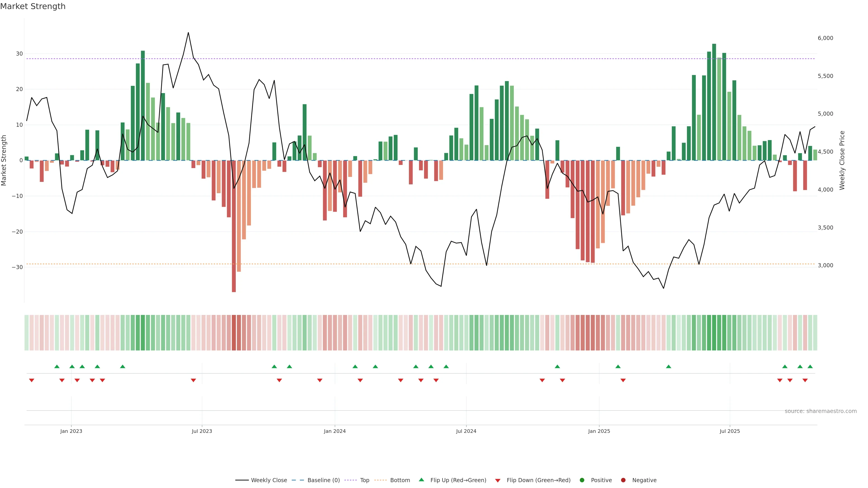Click the last green flip-up triangle marker
The width and height of the screenshot is (868, 488).
(x=810, y=366)
